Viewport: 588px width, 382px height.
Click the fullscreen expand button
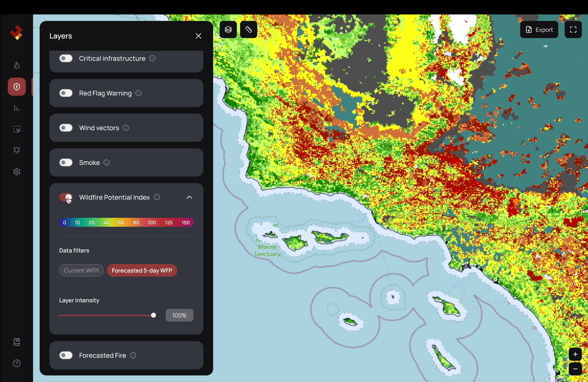tap(574, 29)
